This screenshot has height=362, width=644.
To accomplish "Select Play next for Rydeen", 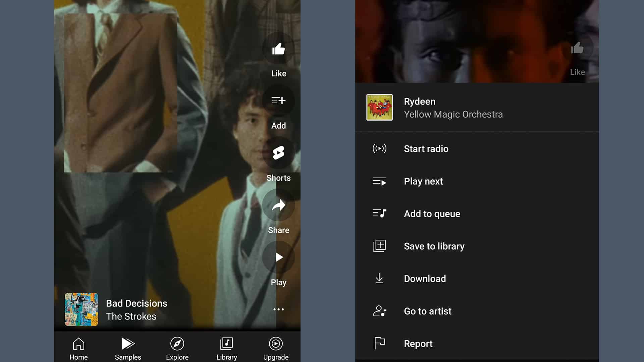I will point(423,181).
